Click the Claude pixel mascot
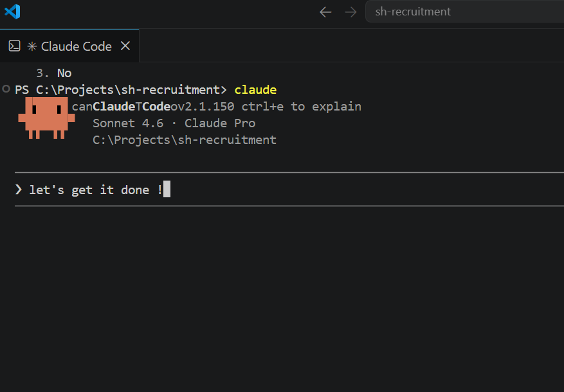The width and height of the screenshot is (564, 392). (46, 118)
